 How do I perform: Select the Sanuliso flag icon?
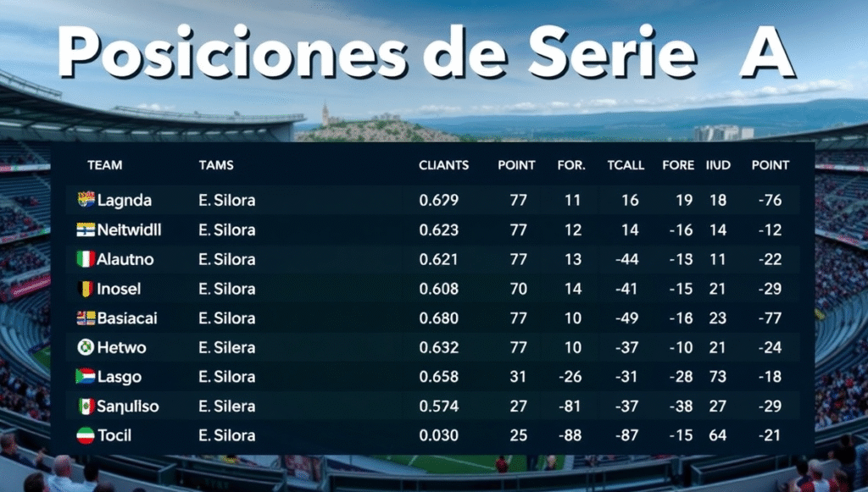(x=86, y=406)
